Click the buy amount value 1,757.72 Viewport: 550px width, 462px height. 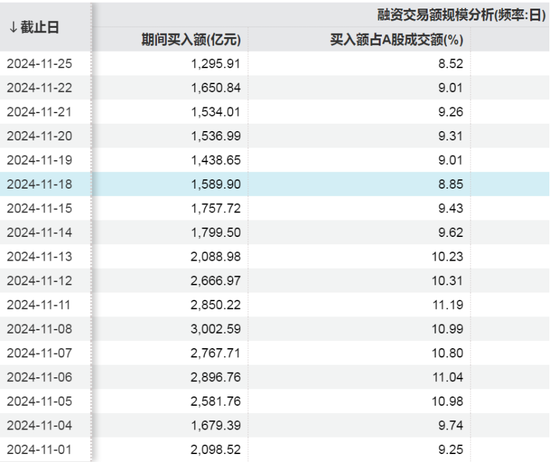tap(216, 208)
